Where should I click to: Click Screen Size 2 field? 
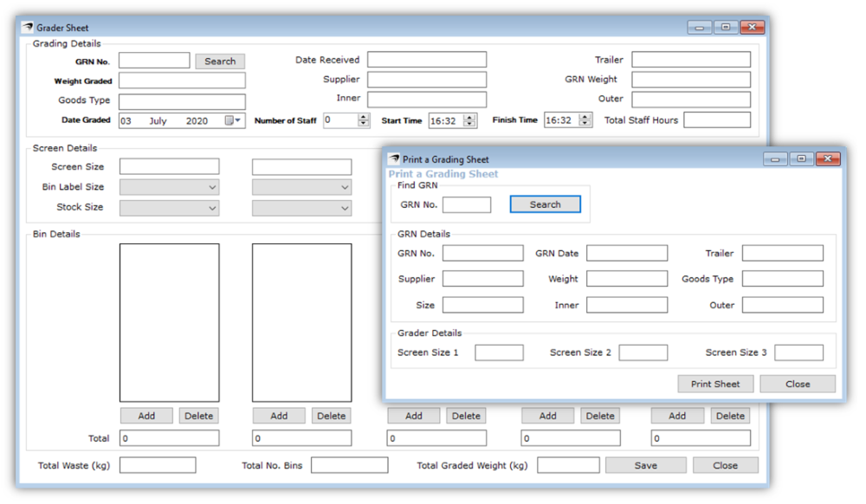click(x=643, y=352)
